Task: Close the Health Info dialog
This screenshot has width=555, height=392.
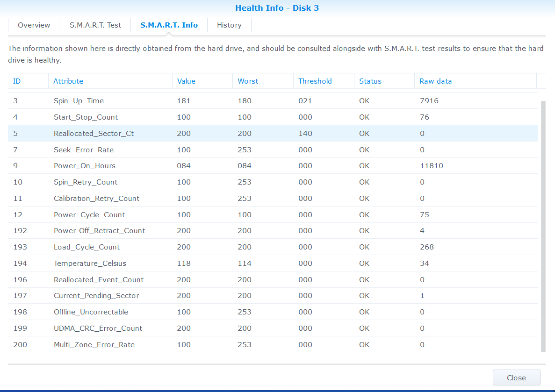Action: coord(516,378)
